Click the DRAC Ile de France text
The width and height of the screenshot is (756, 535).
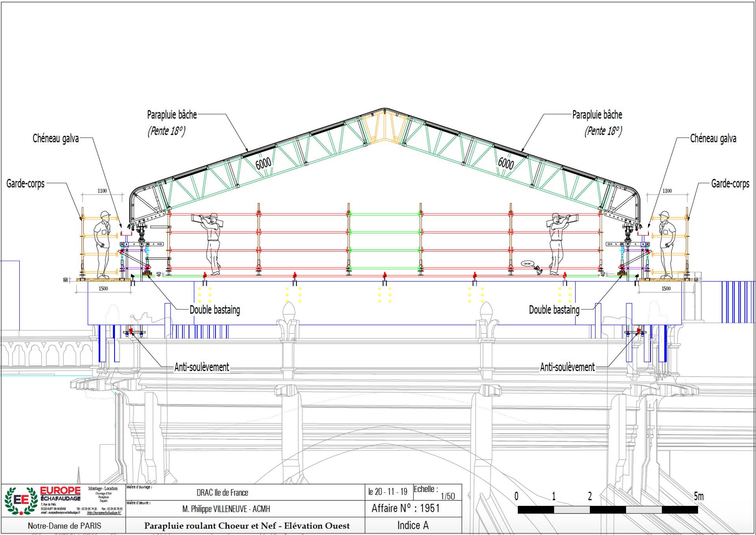tap(222, 492)
